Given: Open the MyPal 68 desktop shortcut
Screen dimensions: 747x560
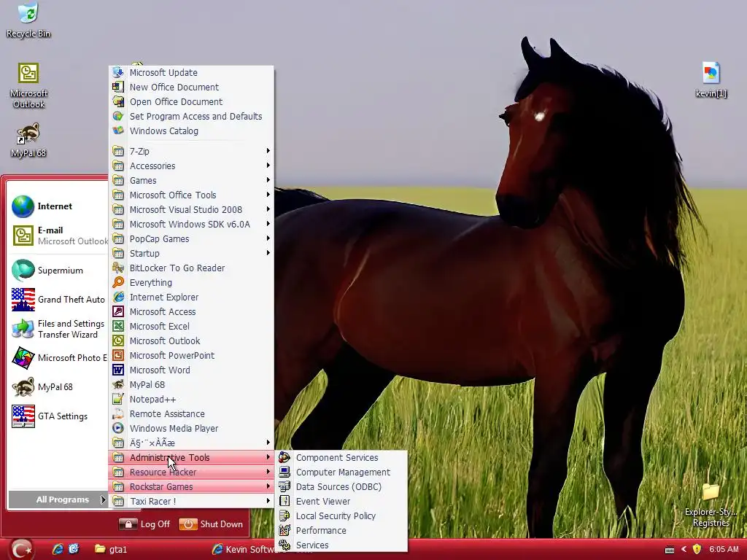Looking at the screenshot, I should (28, 141).
